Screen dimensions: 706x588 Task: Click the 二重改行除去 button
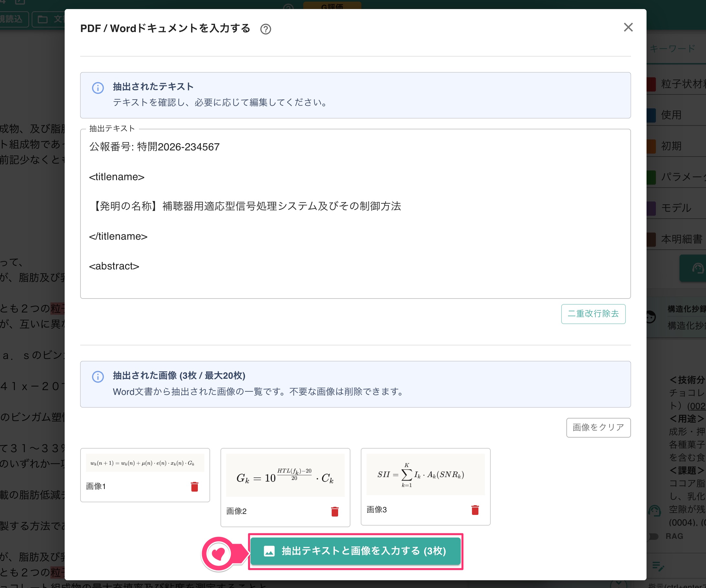tap(593, 314)
